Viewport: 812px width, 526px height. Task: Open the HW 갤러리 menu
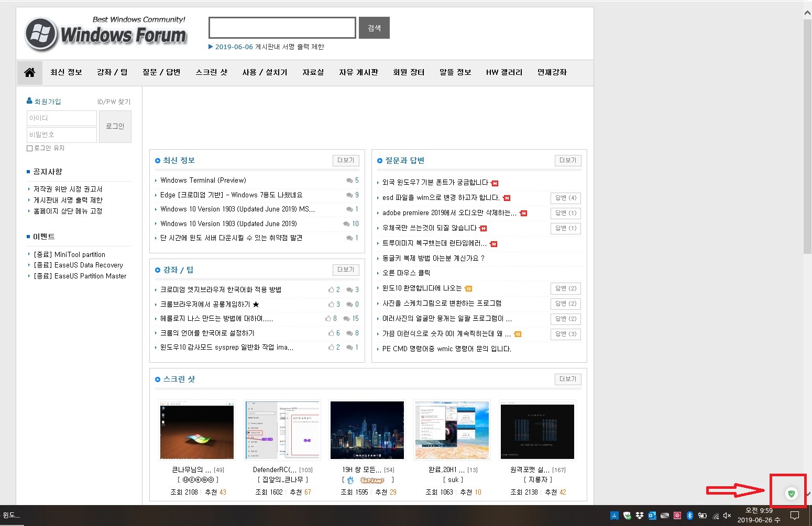pyautogui.click(x=504, y=72)
